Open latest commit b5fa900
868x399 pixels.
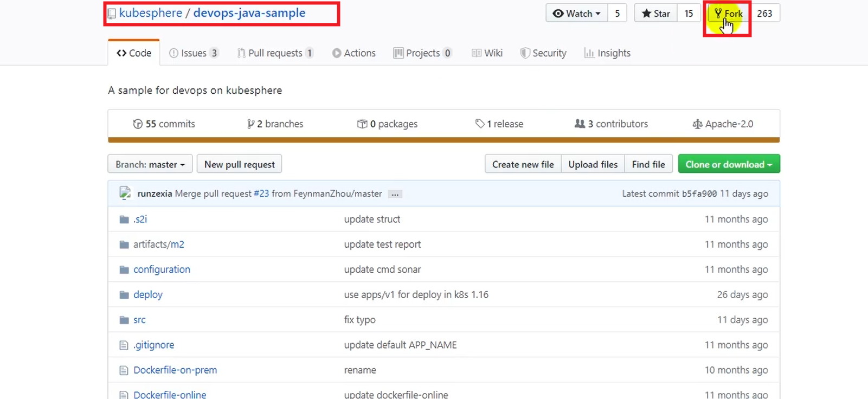pyautogui.click(x=699, y=194)
